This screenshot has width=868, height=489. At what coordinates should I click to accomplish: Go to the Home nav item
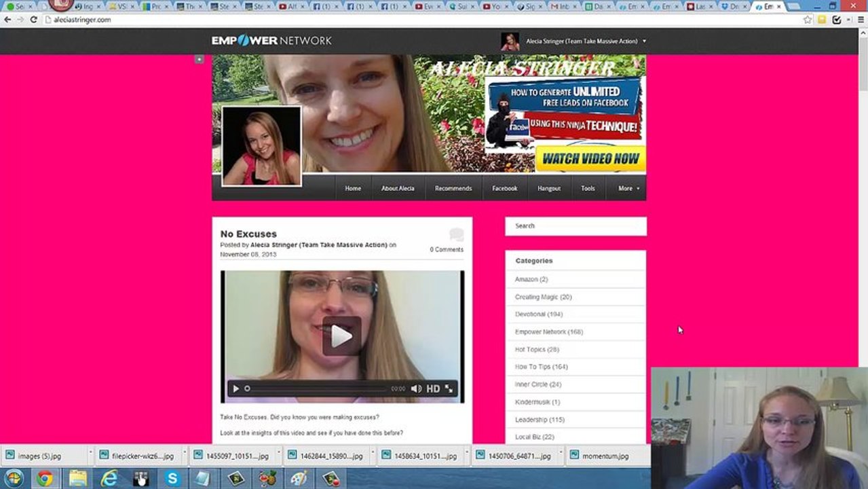(x=353, y=188)
